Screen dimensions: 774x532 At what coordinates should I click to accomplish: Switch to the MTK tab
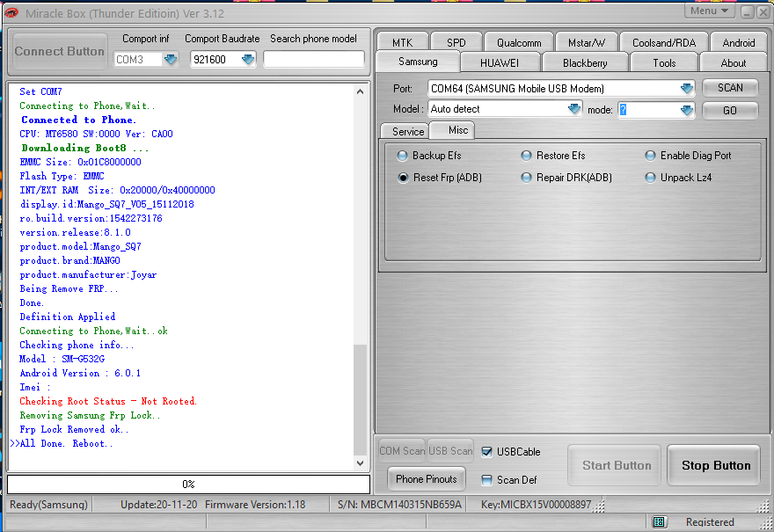[402, 42]
